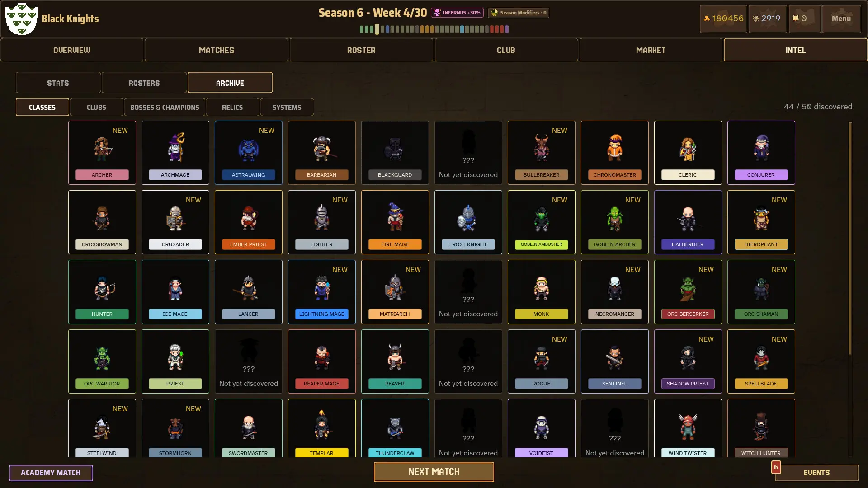Show the Clubs archive category

[x=96, y=107]
